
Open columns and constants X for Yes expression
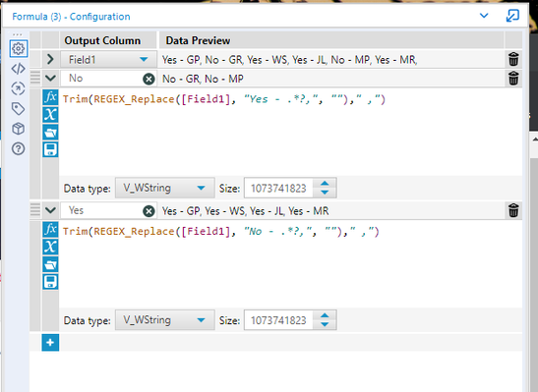(x=50, y=247)
